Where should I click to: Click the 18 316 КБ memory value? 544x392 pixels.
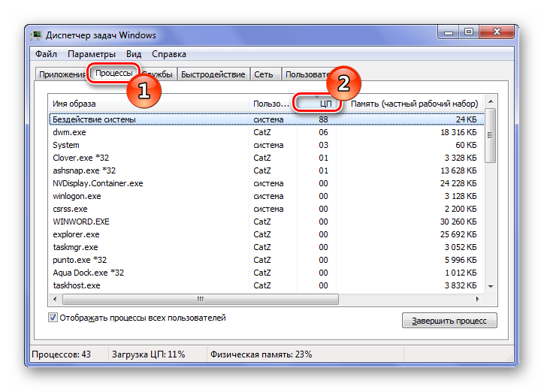(x=458, y=132)
